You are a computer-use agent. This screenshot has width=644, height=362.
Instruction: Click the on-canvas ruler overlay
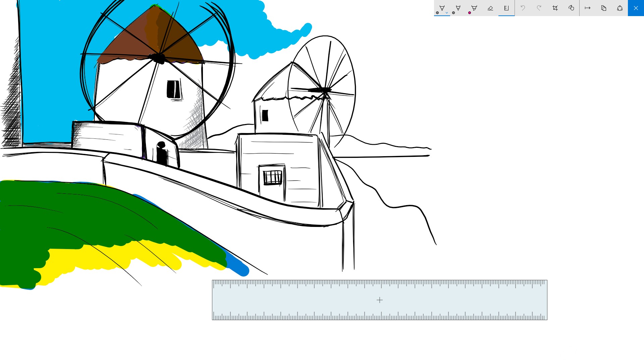point(379,300)
